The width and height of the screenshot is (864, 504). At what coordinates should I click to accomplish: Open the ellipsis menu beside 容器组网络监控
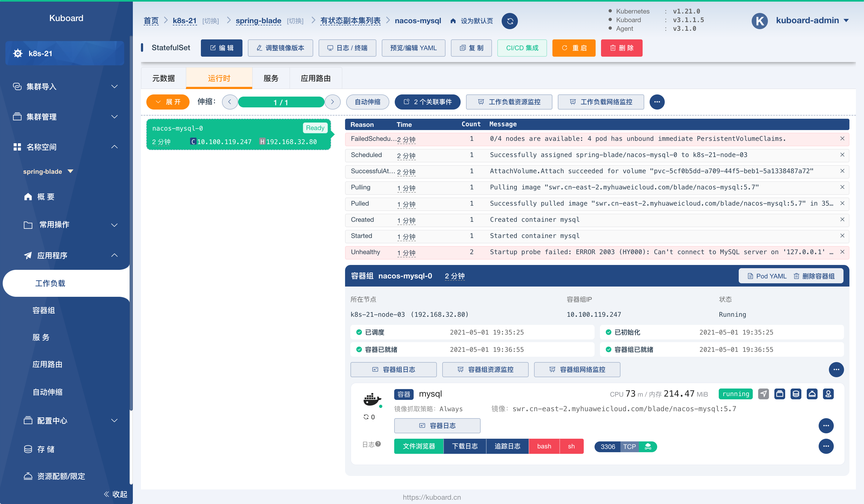click(836, 369)
